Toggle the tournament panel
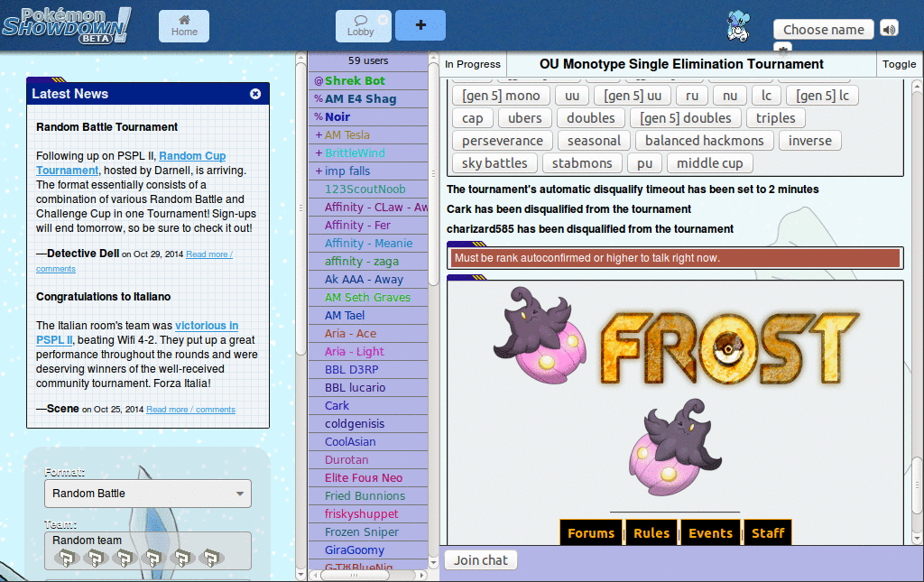 pos(899,64)
